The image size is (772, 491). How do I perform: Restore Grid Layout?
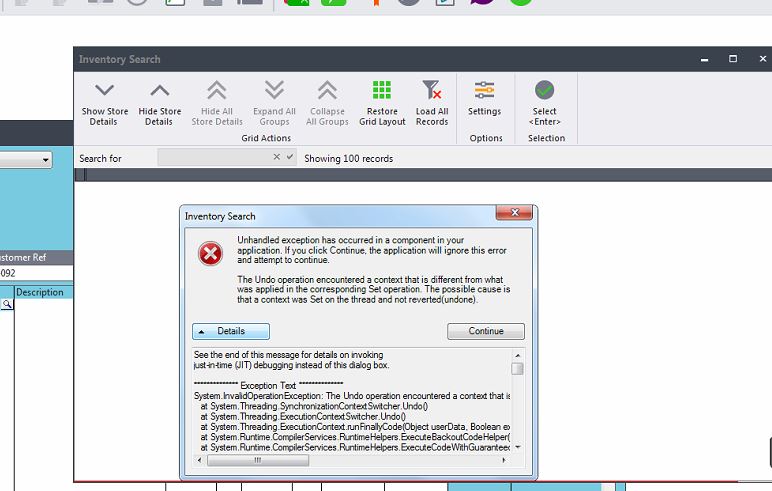[382, 92]
